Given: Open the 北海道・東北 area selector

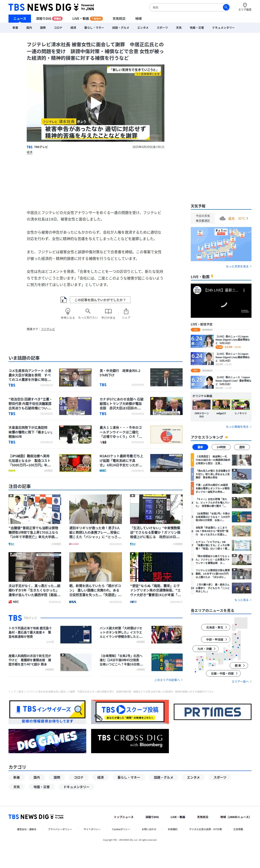Looking at the screenshot, I should (x=216, y=627).
